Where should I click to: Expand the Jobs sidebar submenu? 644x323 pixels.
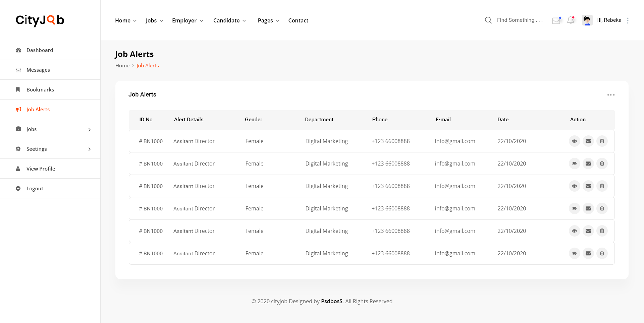click(89, 129)
